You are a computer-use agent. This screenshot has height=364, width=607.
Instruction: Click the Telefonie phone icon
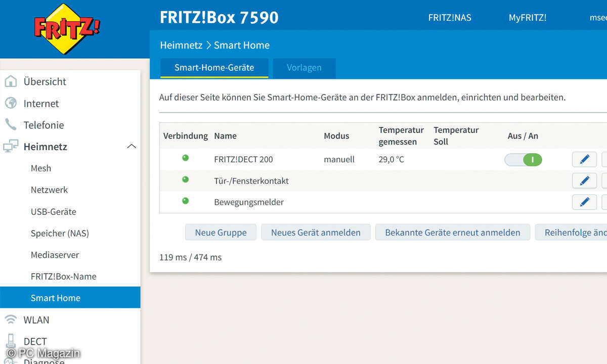click(11, 124)
